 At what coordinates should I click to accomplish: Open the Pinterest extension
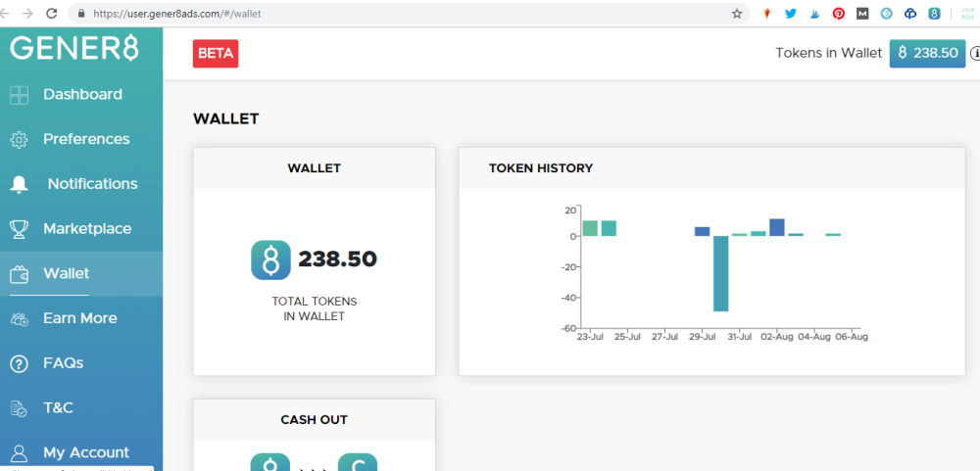click(839, 13)
